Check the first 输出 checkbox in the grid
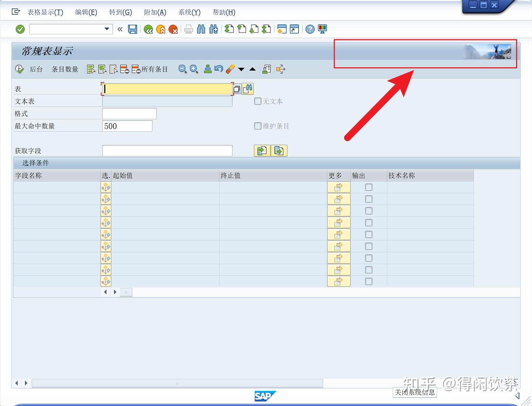Viewport: 532px width, 406px height. (368, 187)
